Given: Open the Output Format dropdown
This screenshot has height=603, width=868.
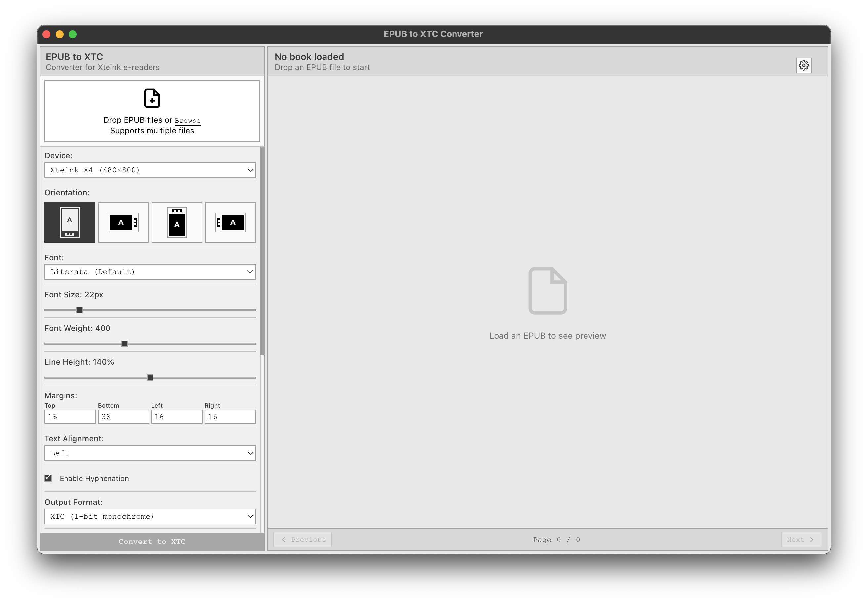Looking at the screenshot, I should pos(150,516).
